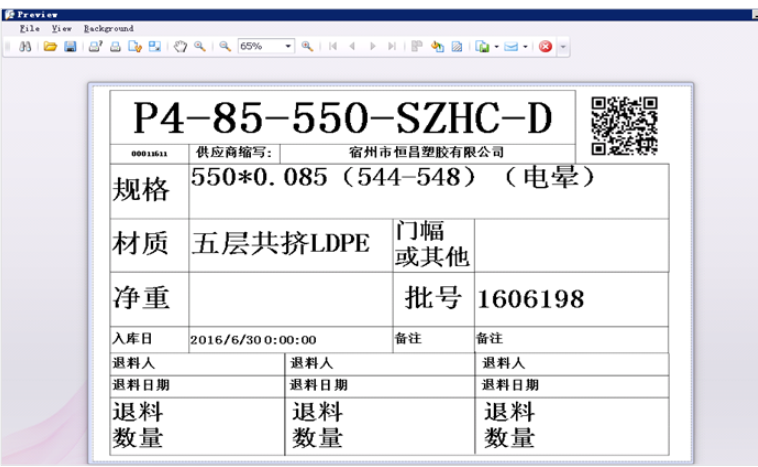Screen dimensions: 758x467
Task: Open the View menu
Action: click(x=61, y=29)
